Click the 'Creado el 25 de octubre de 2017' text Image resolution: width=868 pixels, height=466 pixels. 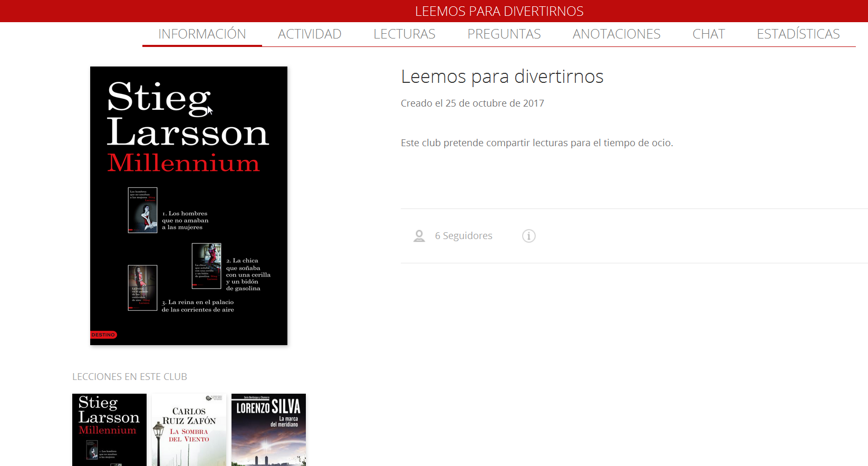pos(472,103)
